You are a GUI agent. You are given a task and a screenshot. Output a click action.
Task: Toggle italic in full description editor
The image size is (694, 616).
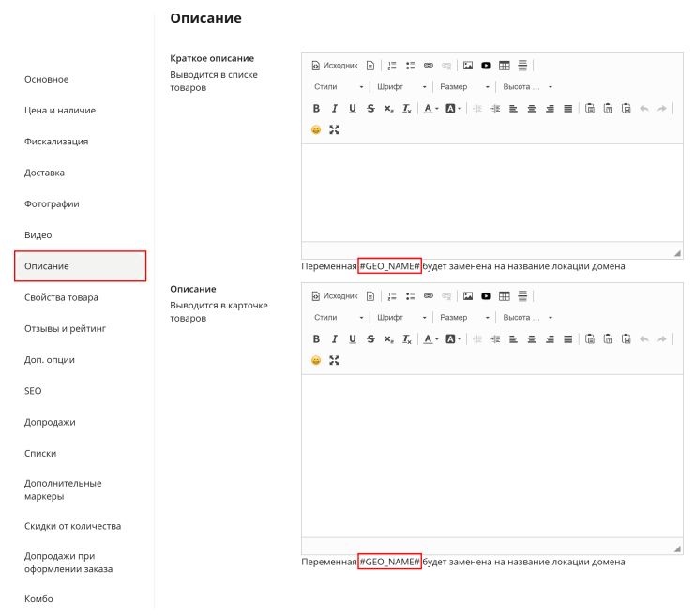pyautogui.click(x=334, y=339)
